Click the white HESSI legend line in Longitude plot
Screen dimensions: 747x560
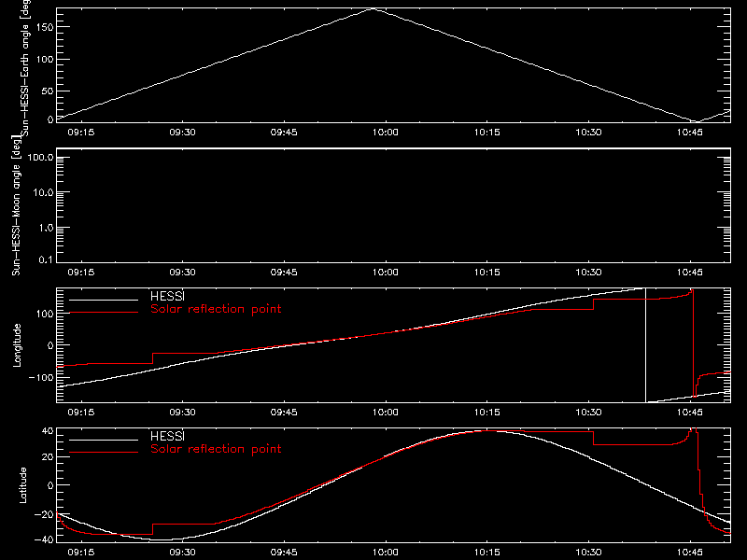pos(104,300)
